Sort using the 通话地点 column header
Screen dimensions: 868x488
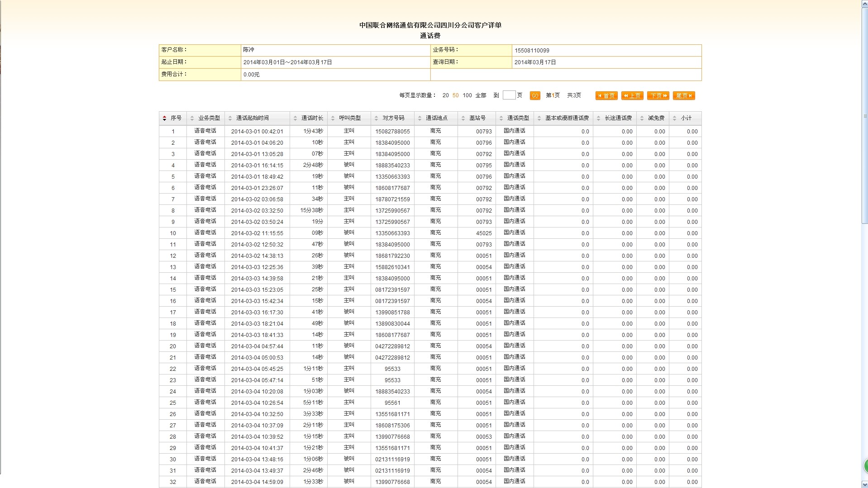436,118
